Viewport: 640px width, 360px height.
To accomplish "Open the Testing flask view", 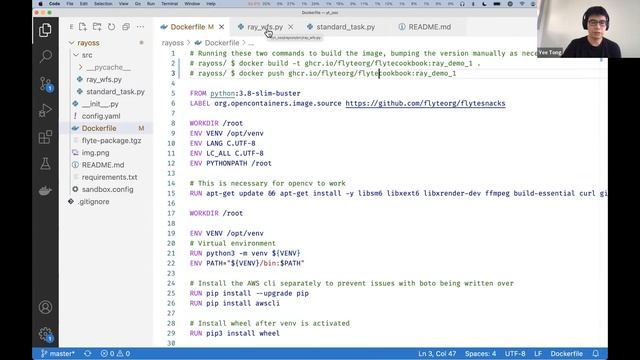I will 45,164.
